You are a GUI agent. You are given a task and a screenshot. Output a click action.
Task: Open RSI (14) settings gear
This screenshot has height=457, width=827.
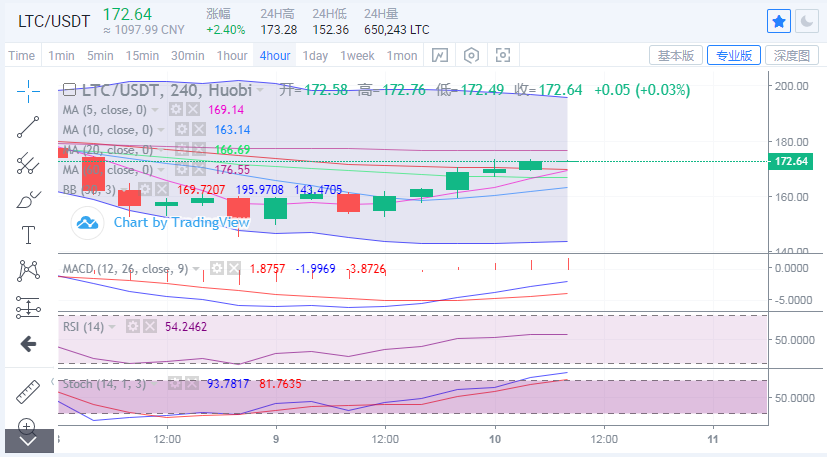tap(132, 327)
